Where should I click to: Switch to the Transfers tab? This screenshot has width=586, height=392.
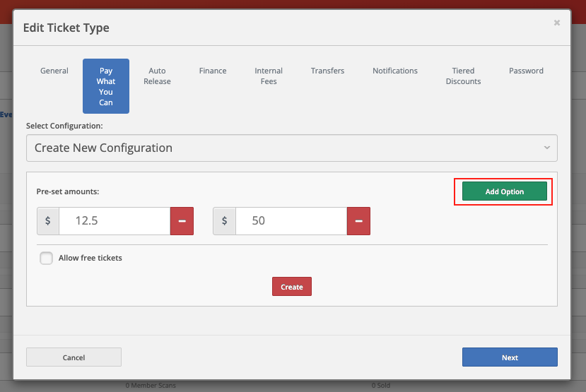click(327, 71)
